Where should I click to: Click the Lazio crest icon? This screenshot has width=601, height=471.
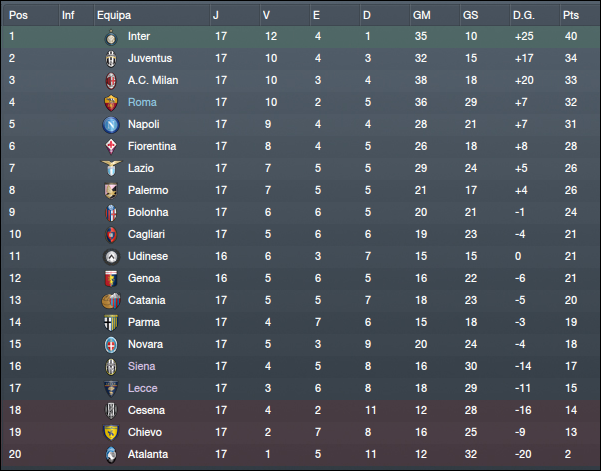pos(111,169)
